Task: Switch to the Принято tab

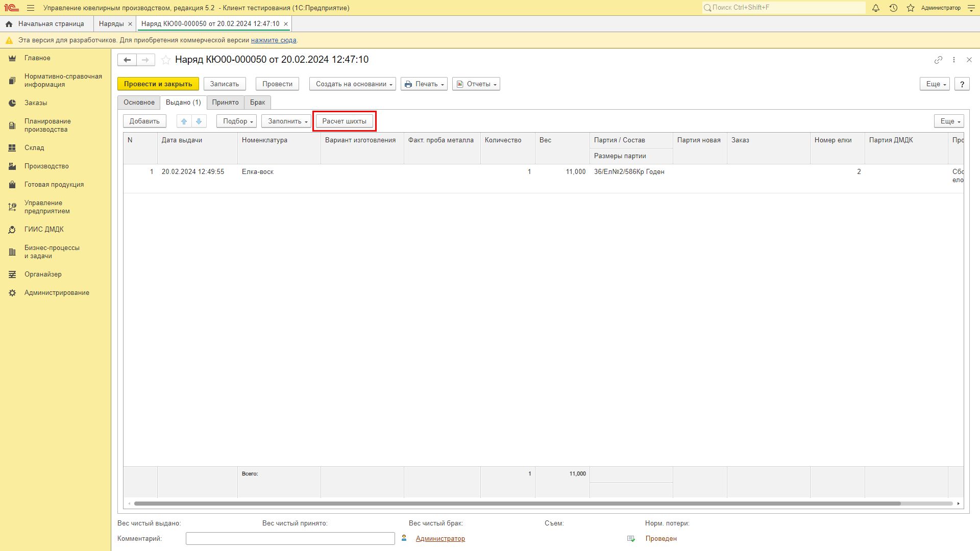Action: point(225,103)
